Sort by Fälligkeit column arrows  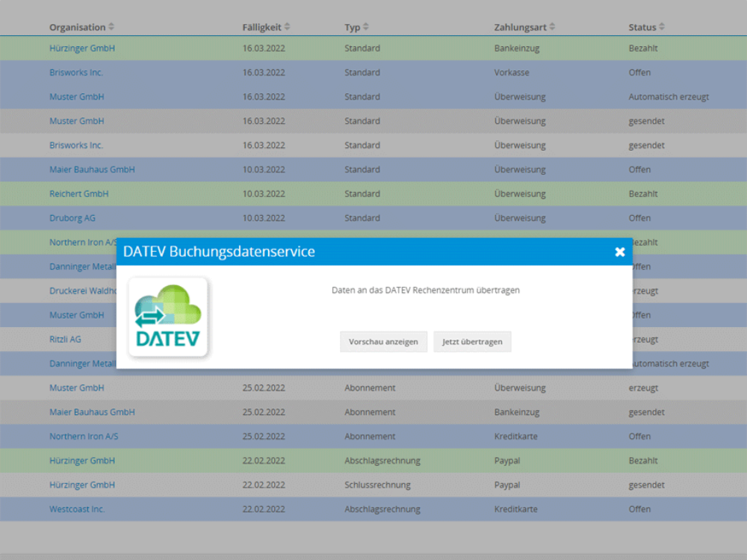coord(287,28)
